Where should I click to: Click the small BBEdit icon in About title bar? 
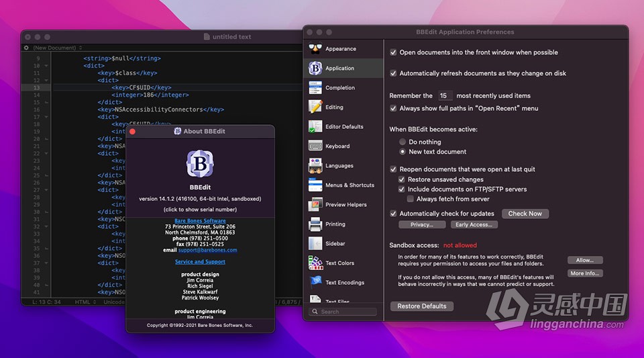pyautogui.click(x=177, y=131)
